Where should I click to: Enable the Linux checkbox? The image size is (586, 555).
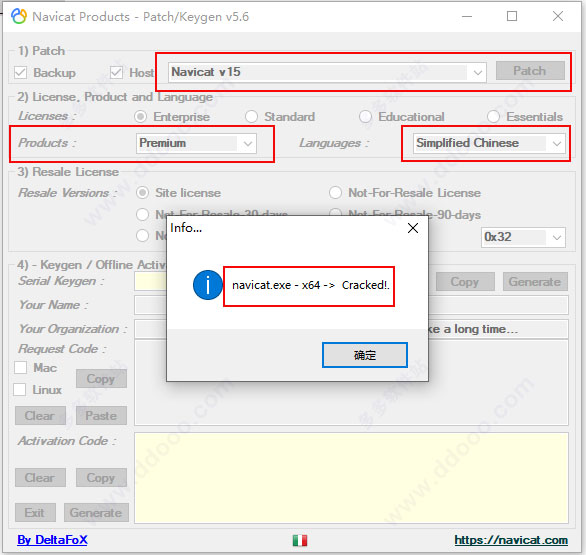click(x=19, y=389)
